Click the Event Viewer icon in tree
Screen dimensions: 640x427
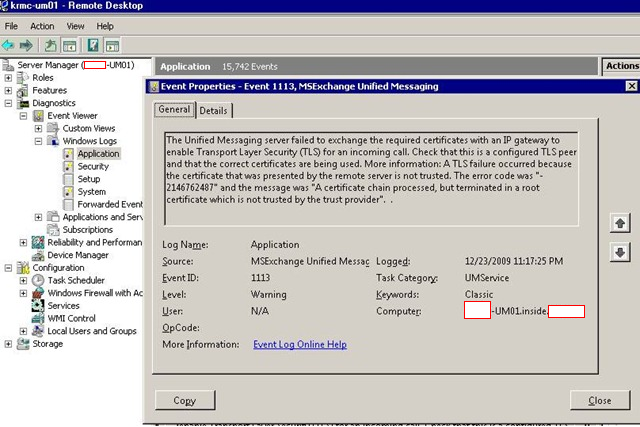pyautogui.click(x=38, y=116)
